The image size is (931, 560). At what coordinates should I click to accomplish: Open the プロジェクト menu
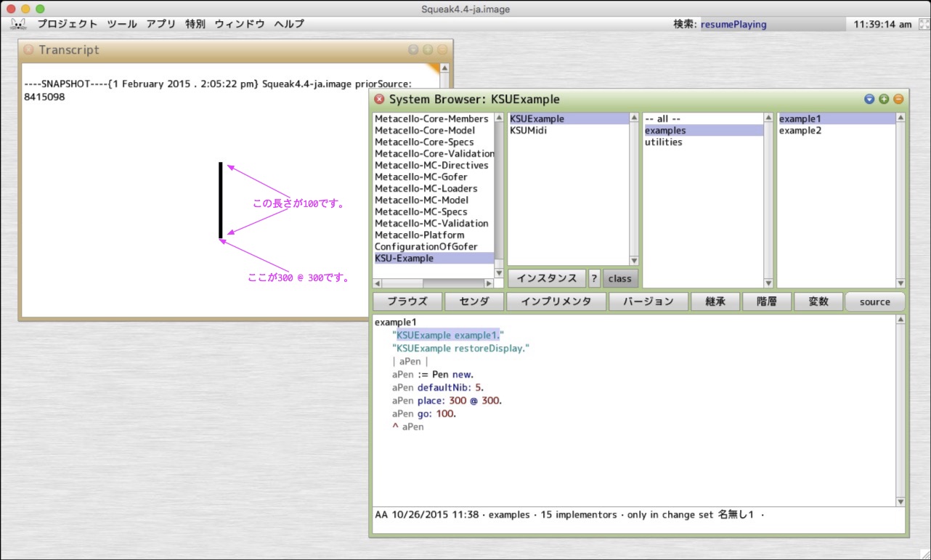[x=68, y=24]
